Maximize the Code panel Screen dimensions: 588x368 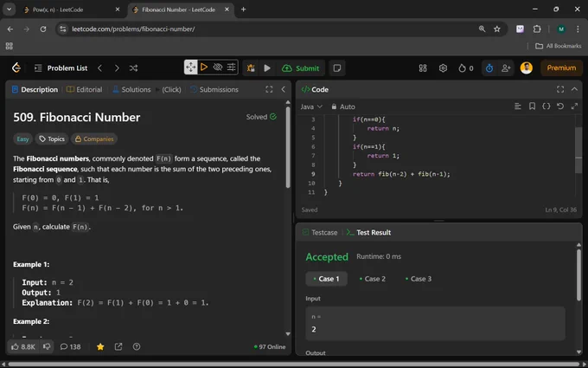coord(560,89)
